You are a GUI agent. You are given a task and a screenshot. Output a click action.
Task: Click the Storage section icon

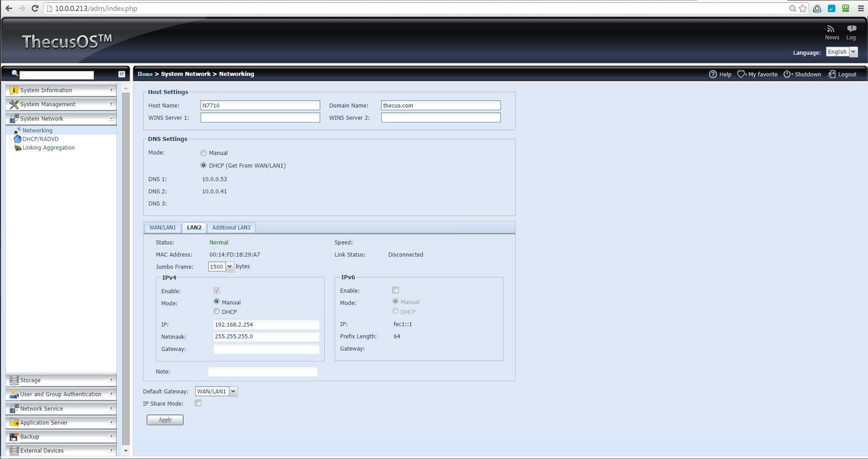click(14, 380)
